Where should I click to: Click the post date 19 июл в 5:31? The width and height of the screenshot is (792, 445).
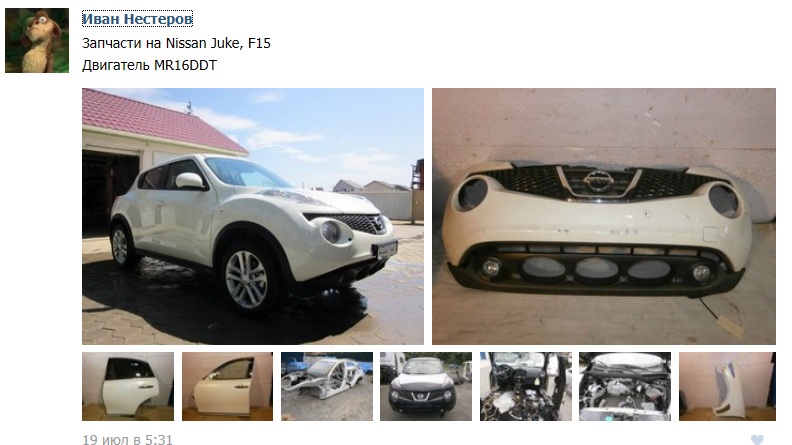pos(127,439)
